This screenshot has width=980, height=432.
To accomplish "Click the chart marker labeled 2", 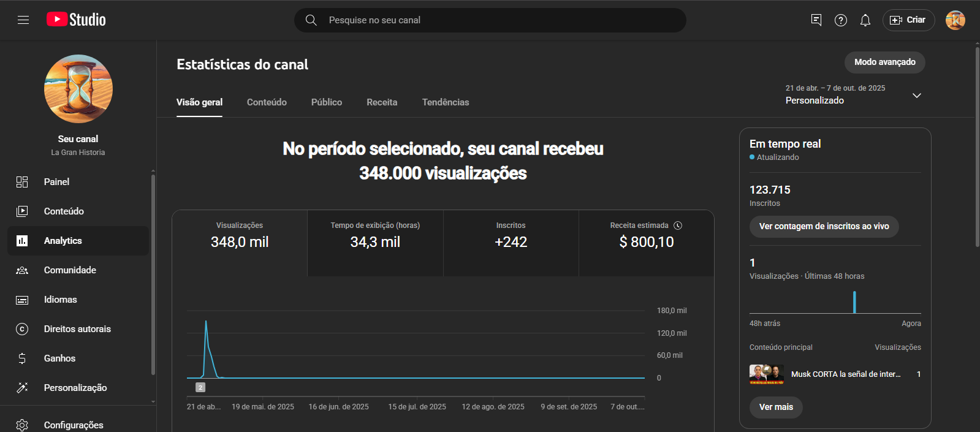I will [x=200, y=387].
